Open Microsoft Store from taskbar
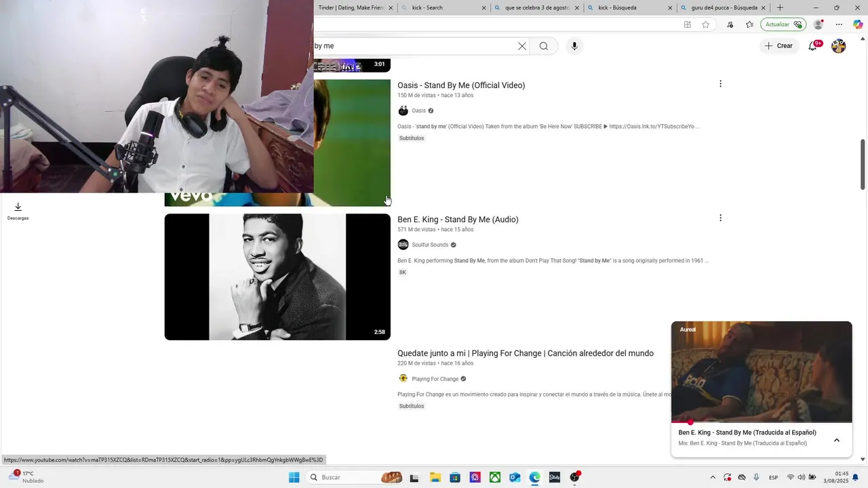 (x=455, y=477)
